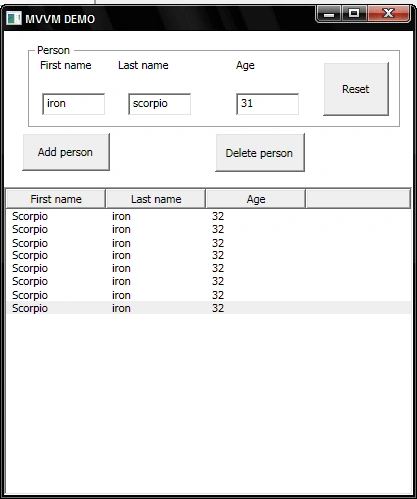The height and width of the screenshot is (499, 417).
Task: Click the empty list area below the rows
Action: click(x=209, y=403)
